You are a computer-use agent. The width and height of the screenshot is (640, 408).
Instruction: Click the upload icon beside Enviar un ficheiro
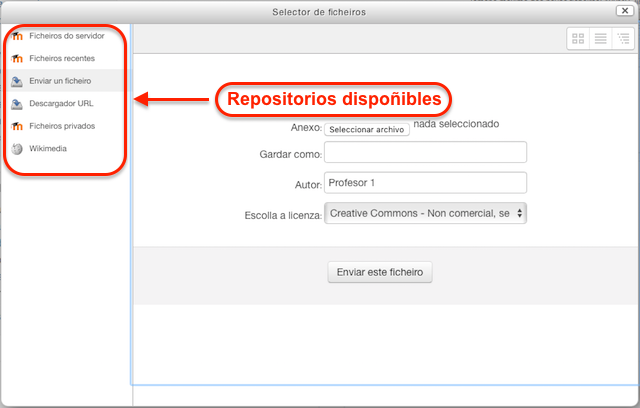(x=17, y=81)
